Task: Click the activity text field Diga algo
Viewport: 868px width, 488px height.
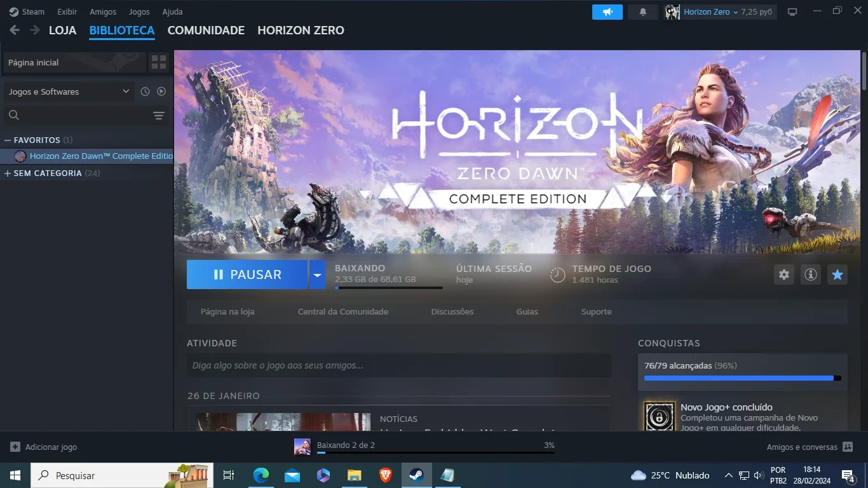Action: coord(398,365)
